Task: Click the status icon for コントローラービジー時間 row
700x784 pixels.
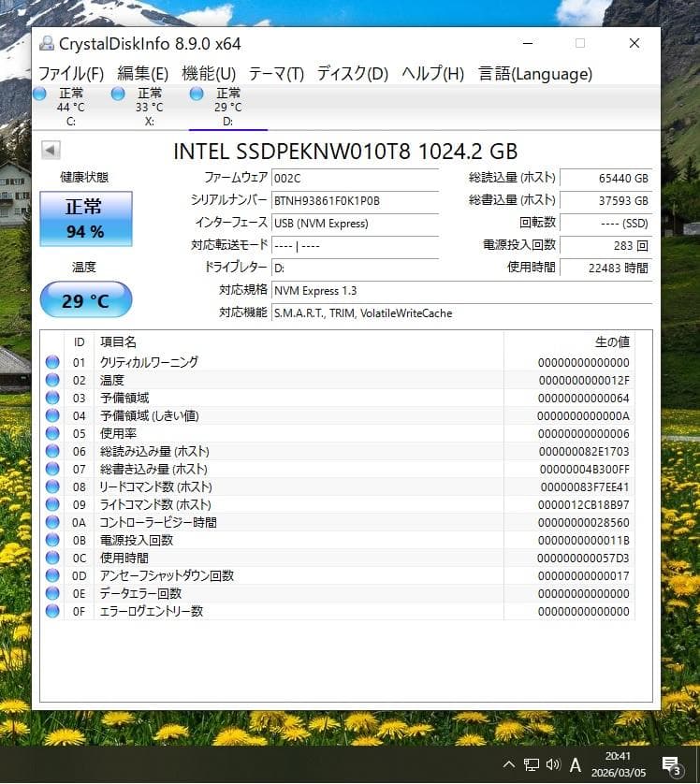Action: (52, 522)
